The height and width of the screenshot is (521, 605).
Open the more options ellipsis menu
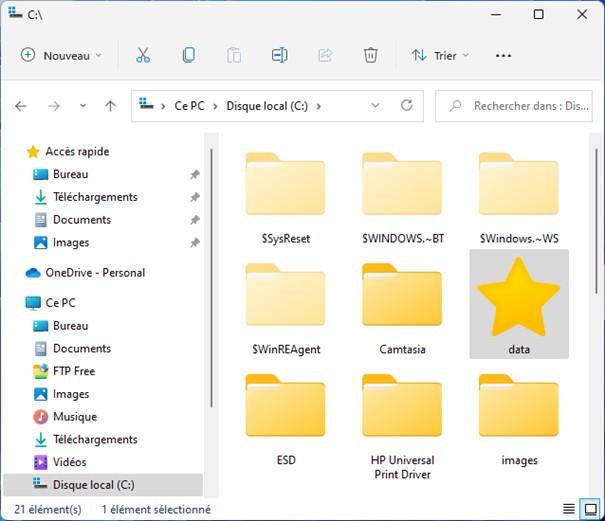[x=503, y=55]
